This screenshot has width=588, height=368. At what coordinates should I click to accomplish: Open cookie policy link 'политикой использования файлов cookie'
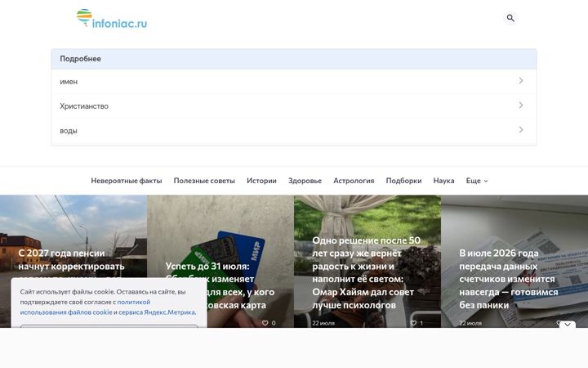tap(85, 307)
